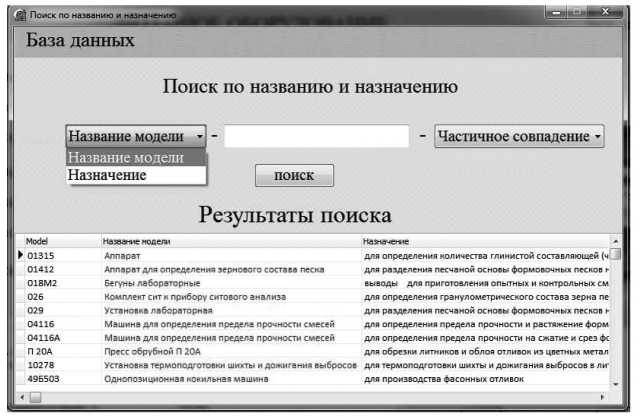Click the vertical scrollbar down arrow
Viewport: 637px width, 419px height.
click(x=615, y=384)
